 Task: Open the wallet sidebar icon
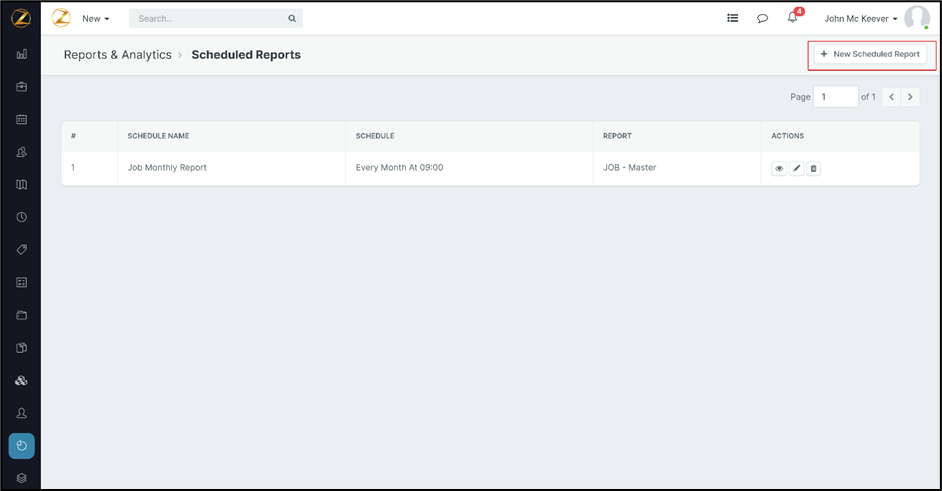click(22, 315)
